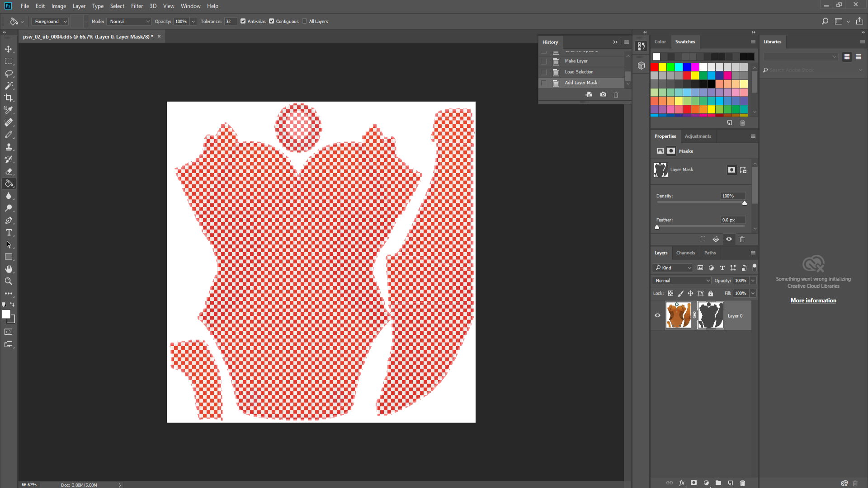Switch to the Channels tab
The width and height of the screenshot is (868, 488).
click(x=685, y=253)
